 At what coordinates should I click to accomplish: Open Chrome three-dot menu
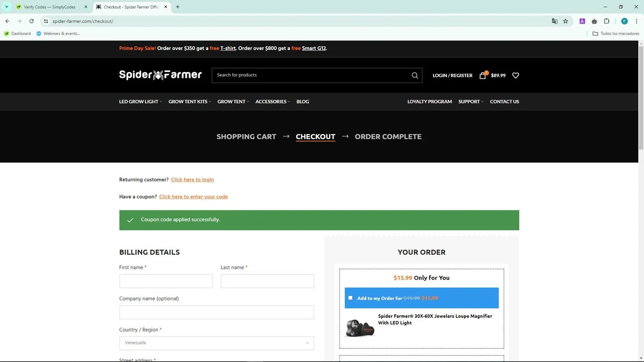pyautogui.click(x=636, y=21)
